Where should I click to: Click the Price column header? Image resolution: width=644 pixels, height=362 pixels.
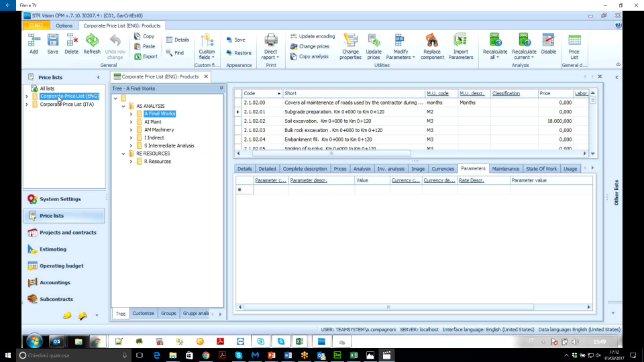click(x=555, y=94)
